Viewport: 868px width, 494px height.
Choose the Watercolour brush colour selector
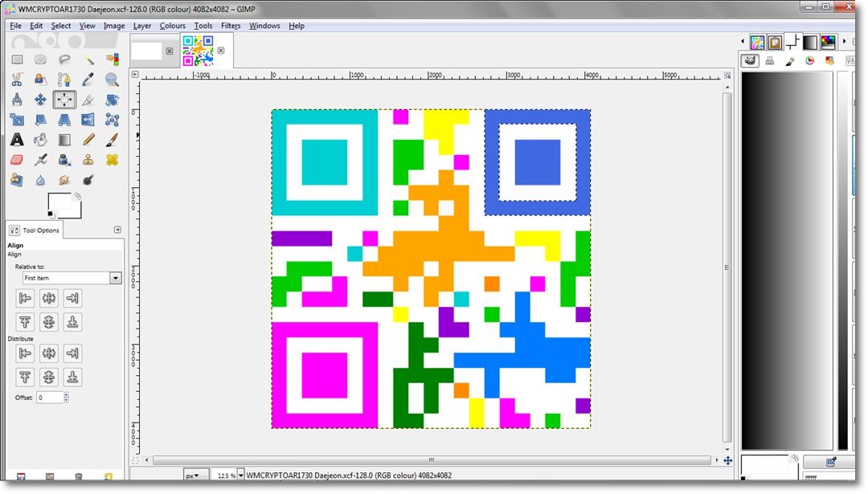pos(790,61)
